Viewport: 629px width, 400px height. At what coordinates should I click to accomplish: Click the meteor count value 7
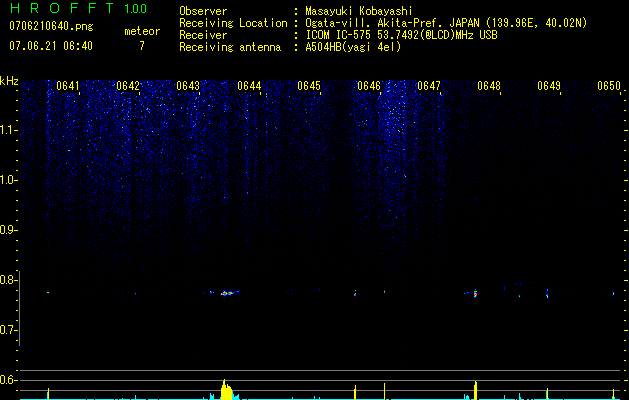tap(142, 46)
